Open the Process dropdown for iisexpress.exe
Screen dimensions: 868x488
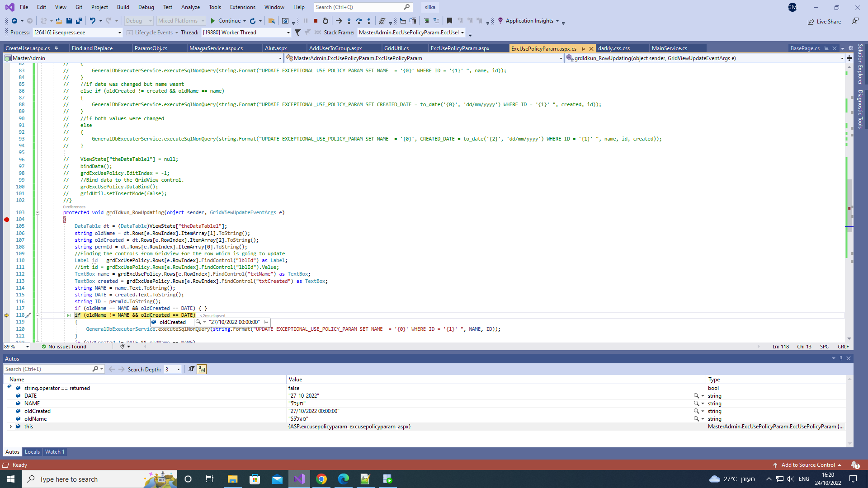[x=119, y=33]
